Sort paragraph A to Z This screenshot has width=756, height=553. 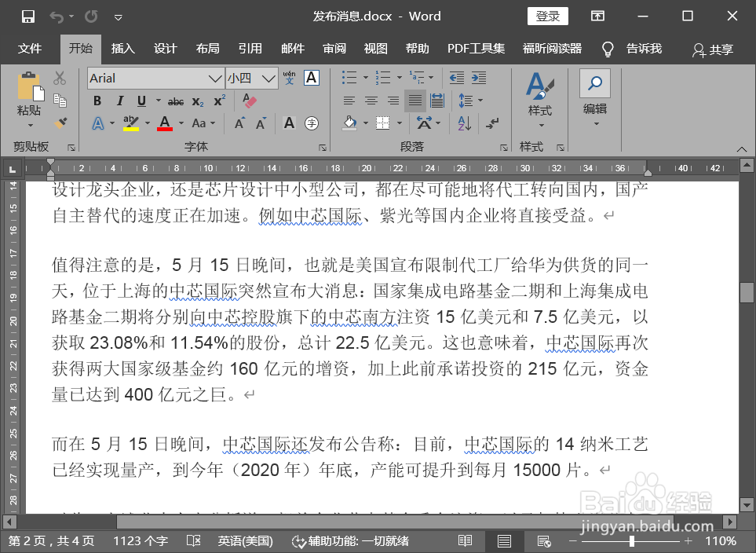pyautogui.click(x=464, y=123)
